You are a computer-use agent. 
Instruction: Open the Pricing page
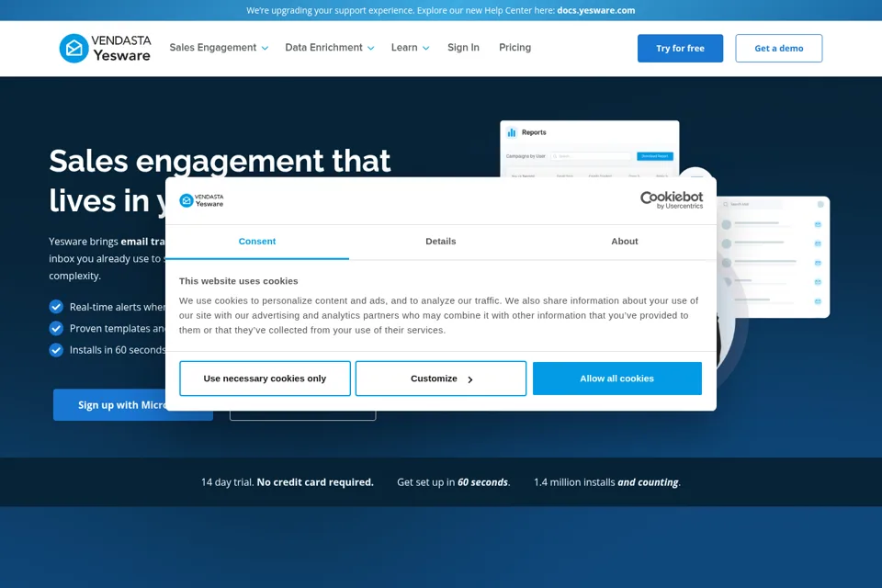click(514, 47)
